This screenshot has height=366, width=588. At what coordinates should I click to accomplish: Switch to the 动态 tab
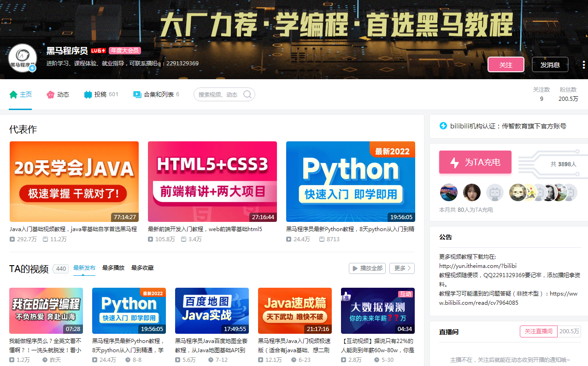(x=58, y=94)
